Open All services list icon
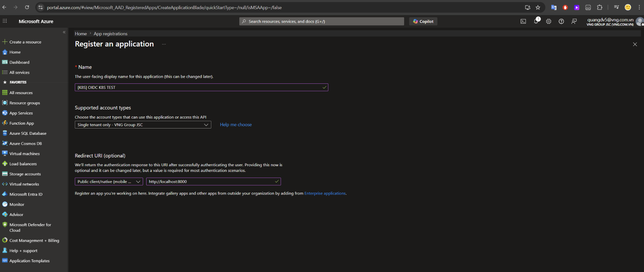644x272 pixels. pos(5,72)
